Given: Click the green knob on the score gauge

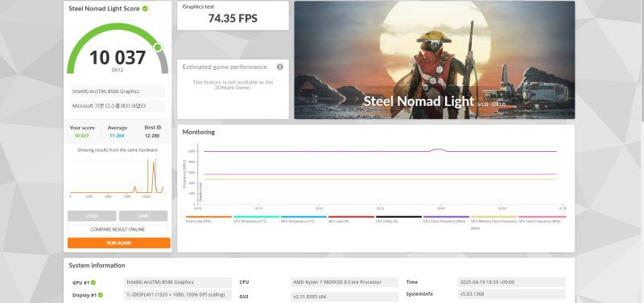Looking at the screenshot, I should pyautogui.click(x=158, y=47).
